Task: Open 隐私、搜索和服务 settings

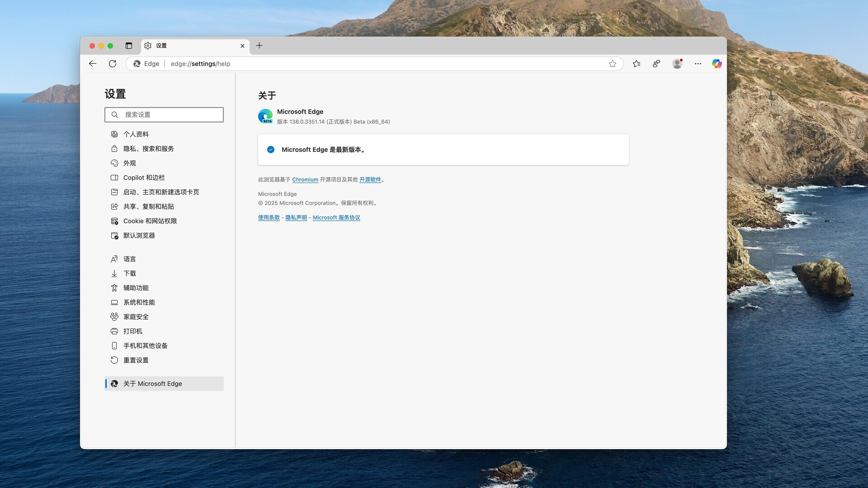Action: coord(164,149)
